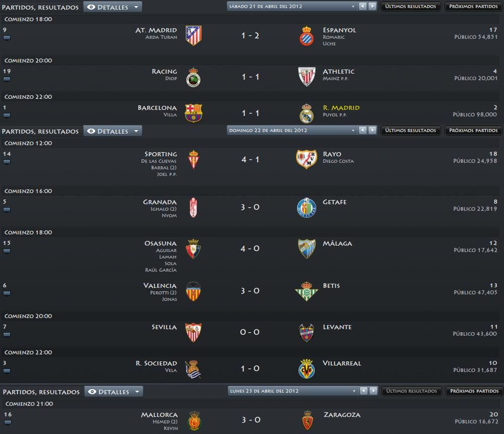The height and width of the screenshot is (434, 504).
Task: Click the Villarreal yellow badge
Action: coord(306,368)
